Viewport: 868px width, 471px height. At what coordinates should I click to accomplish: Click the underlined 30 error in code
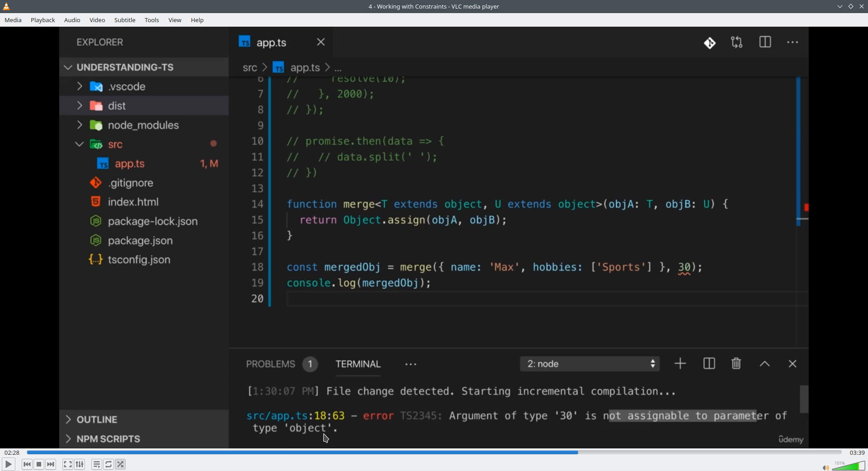[x=684, y=268]
